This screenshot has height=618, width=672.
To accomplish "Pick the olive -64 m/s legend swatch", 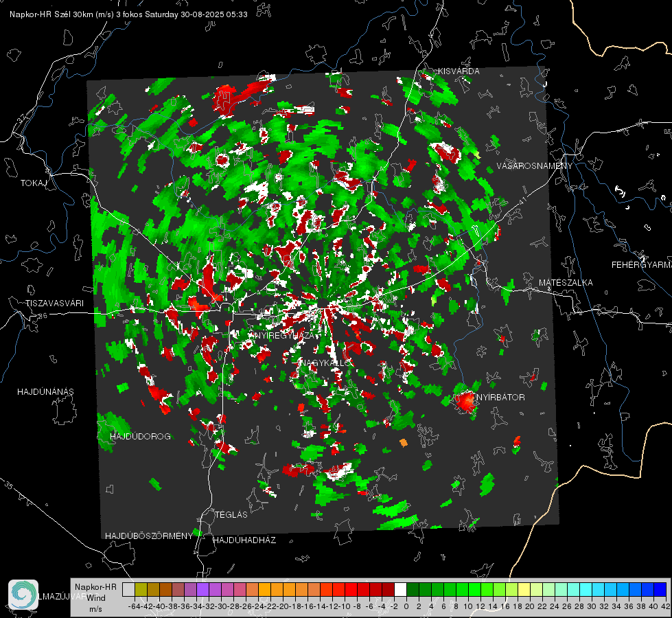I will [141, 589].
